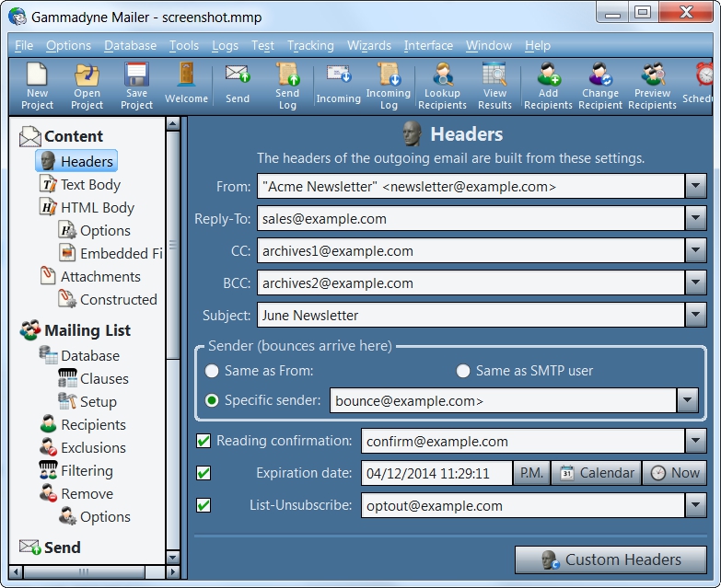
Task: Open the Send Log toolbar icon
Action: coord(287,85)
